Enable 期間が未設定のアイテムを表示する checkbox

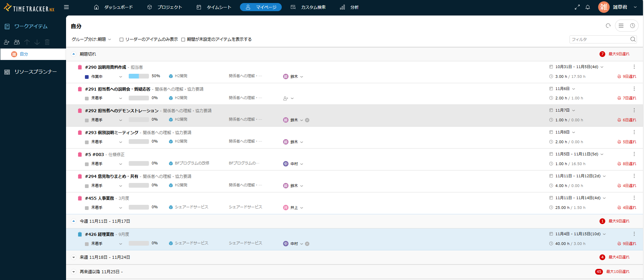coord(183,39)
